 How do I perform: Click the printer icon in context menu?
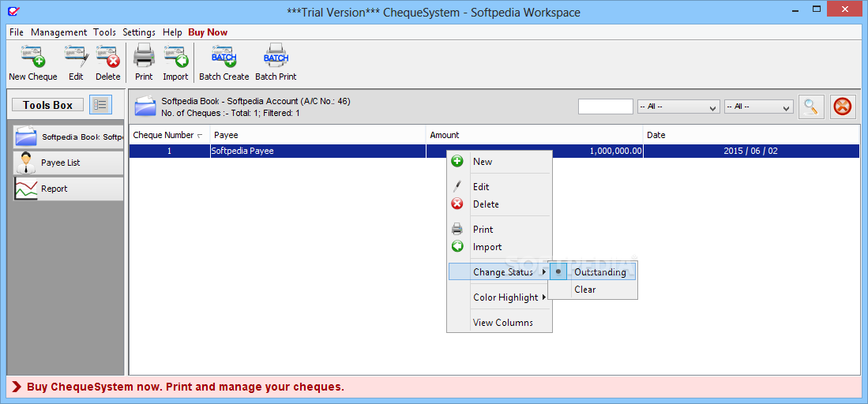pos(457,229)
